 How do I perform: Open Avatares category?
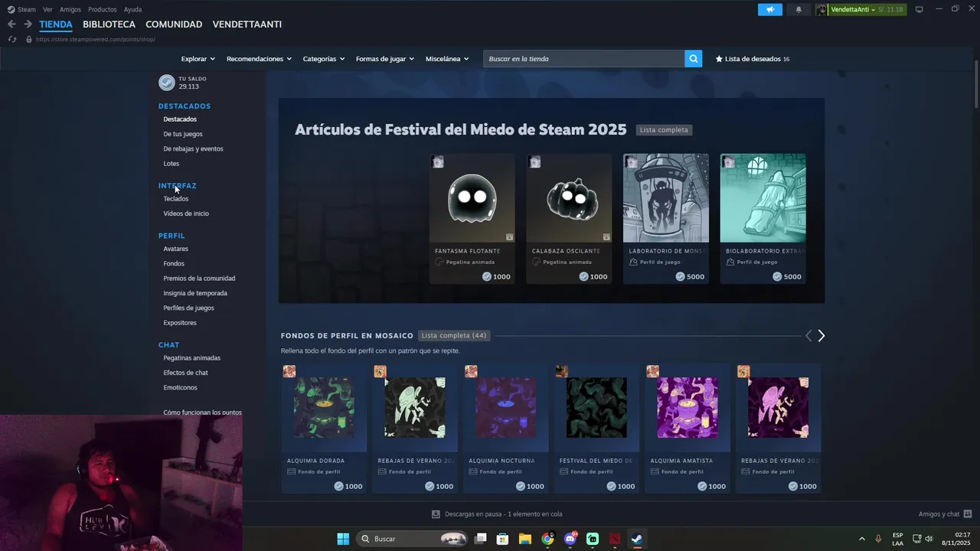coord(175,249)
